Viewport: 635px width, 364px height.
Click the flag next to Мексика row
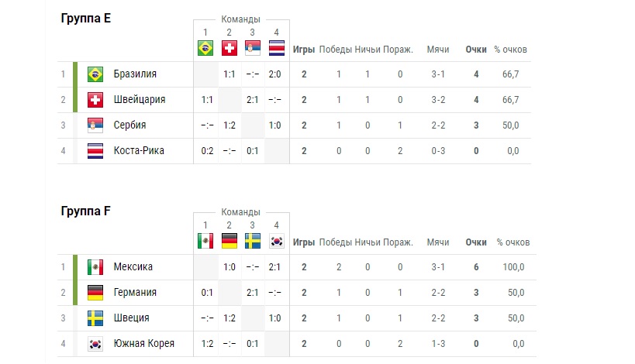pyautogui.click(x=95, y=267)
